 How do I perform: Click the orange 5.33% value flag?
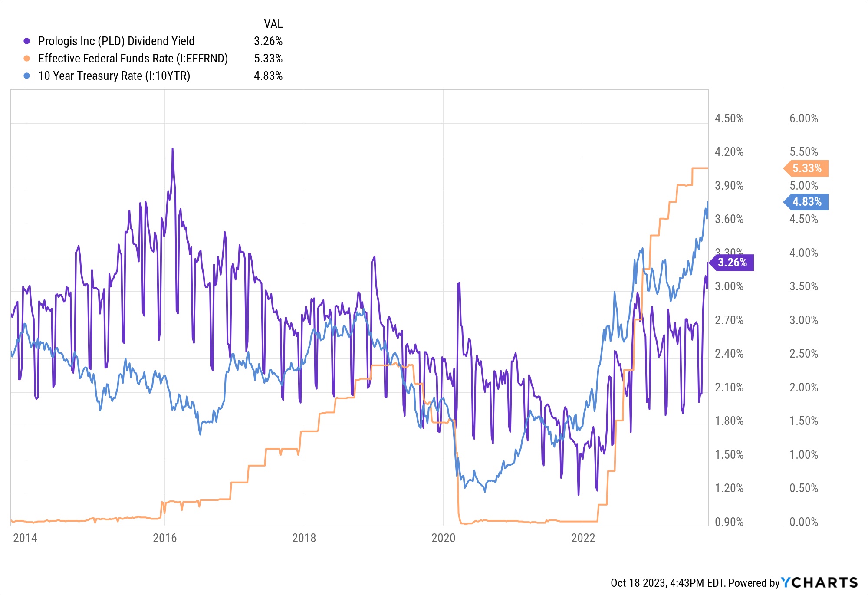pyautogui.click(x=807, y=168)
